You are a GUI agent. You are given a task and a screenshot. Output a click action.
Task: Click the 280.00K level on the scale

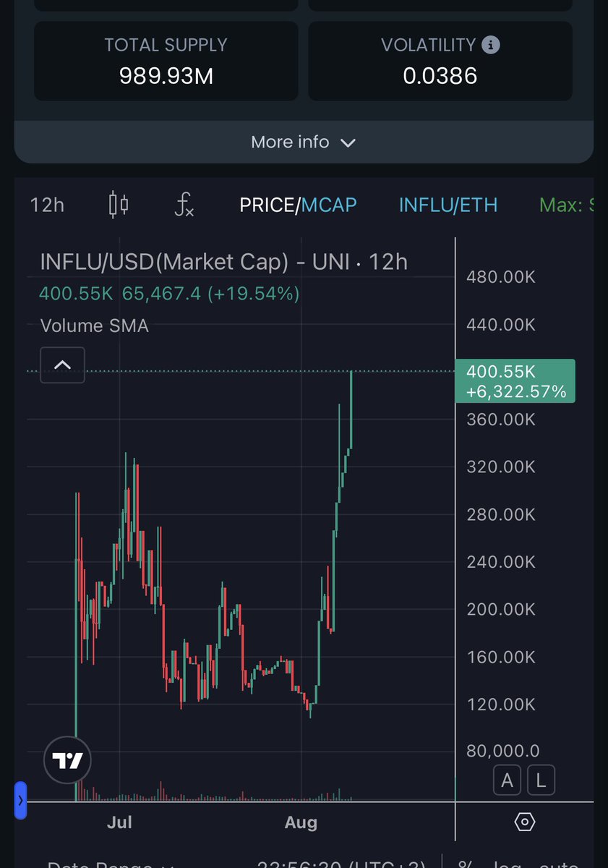point(502,514)
